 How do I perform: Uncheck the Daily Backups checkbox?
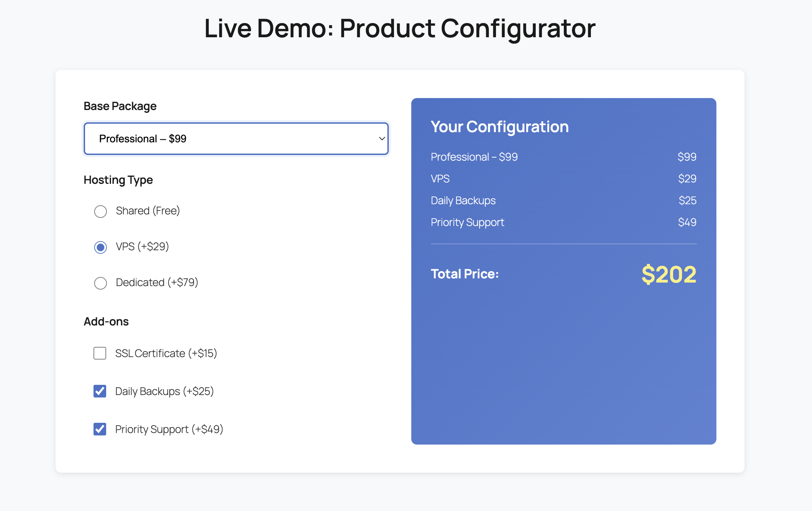pyautogui.click(x=100, y=391)
